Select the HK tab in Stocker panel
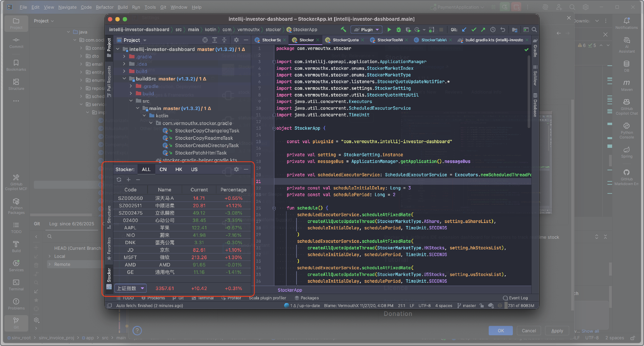This screenshot has height=346, width=644. click(x=179, y=169)
